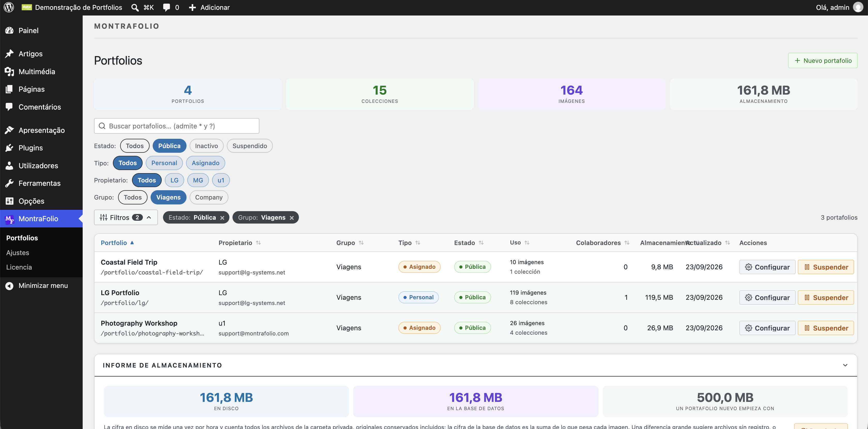Click the Opções sliders icon
Screen dimensions: 868x429
[10, 201]
